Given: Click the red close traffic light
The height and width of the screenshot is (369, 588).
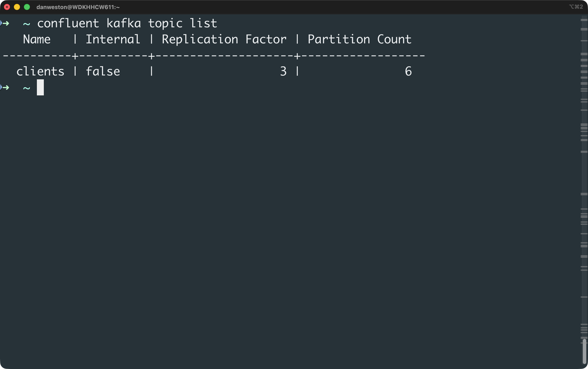Looking at the screenshot, I should (7, 7).
